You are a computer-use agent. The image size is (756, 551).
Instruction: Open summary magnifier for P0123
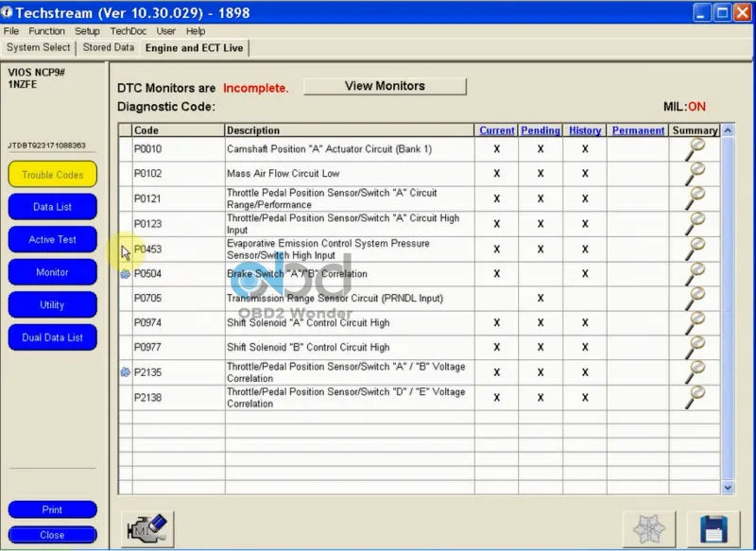click(695, 224)
